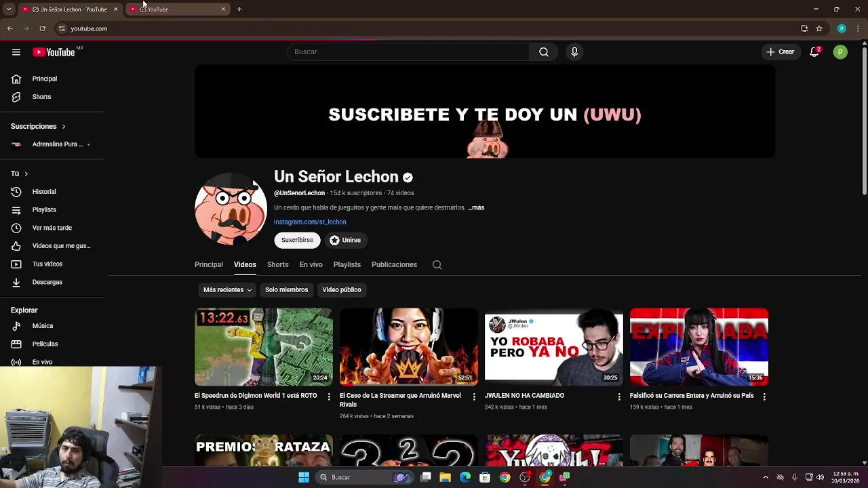The width and height of the screenshot is (868, 488).
Task: Open the Marvel Rivals streamer thumbnail
Action: 409,347
